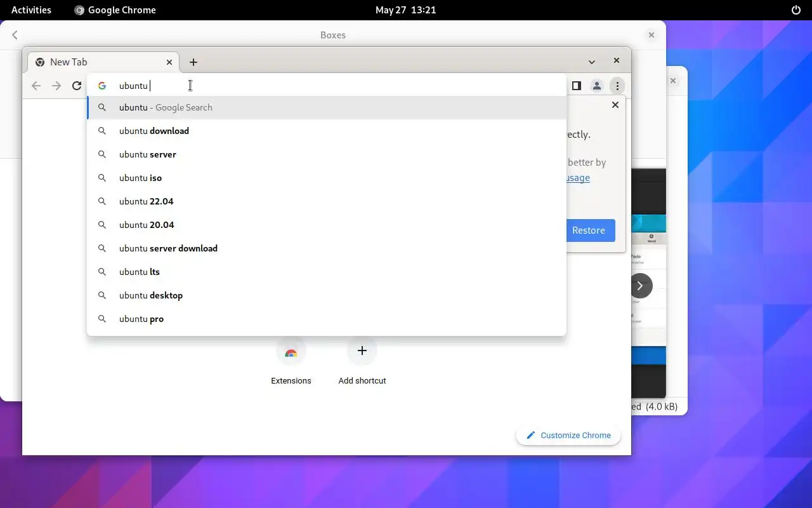
Task: Choose 'ubuntu server download' suggestion
Action: [x=326, y=248]
